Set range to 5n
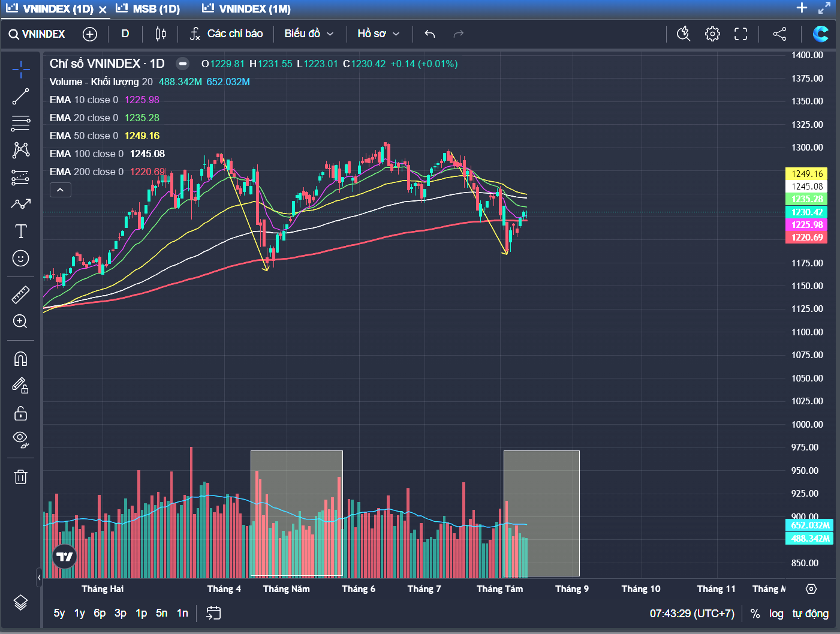840x634 pixels. (162, 613)
